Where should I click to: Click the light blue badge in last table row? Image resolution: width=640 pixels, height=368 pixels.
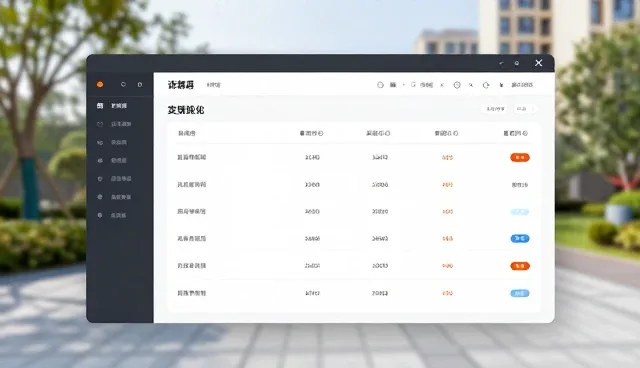pos(520,293)
